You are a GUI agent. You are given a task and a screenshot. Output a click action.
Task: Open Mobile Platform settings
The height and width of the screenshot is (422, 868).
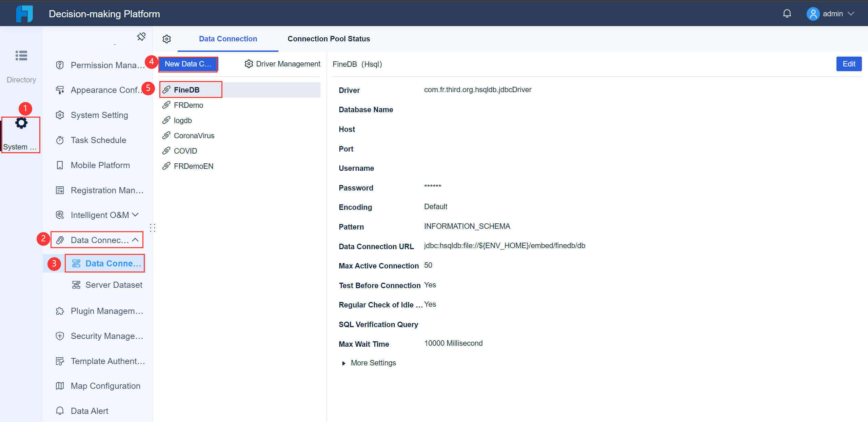(99, 165)
